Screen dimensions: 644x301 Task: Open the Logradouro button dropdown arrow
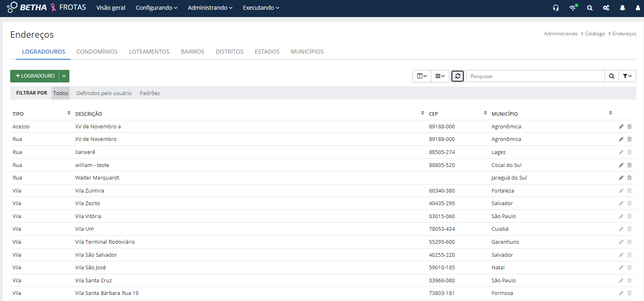point(64,76)
